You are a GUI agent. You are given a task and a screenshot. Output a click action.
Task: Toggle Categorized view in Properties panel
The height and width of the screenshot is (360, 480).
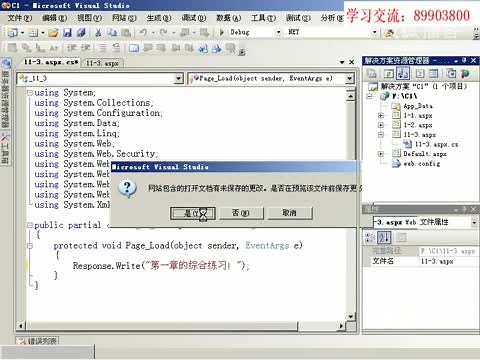point(370,237)
